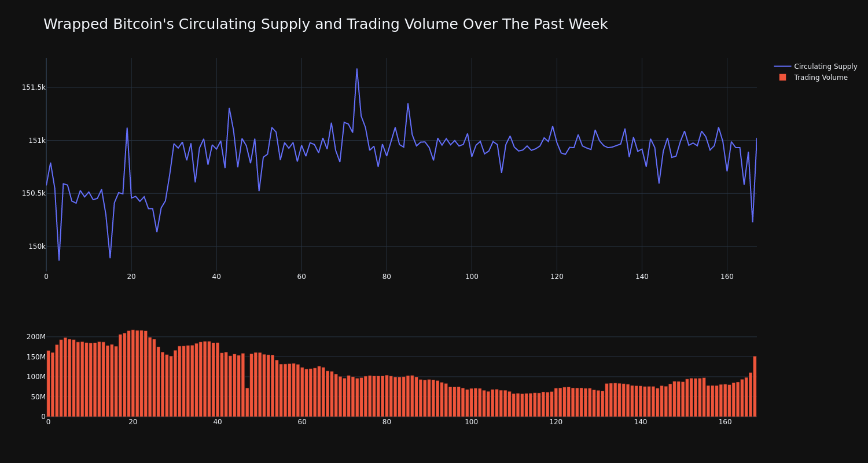Click the 151k y-axis label
The image size is (868, 463).
point(37,141)
